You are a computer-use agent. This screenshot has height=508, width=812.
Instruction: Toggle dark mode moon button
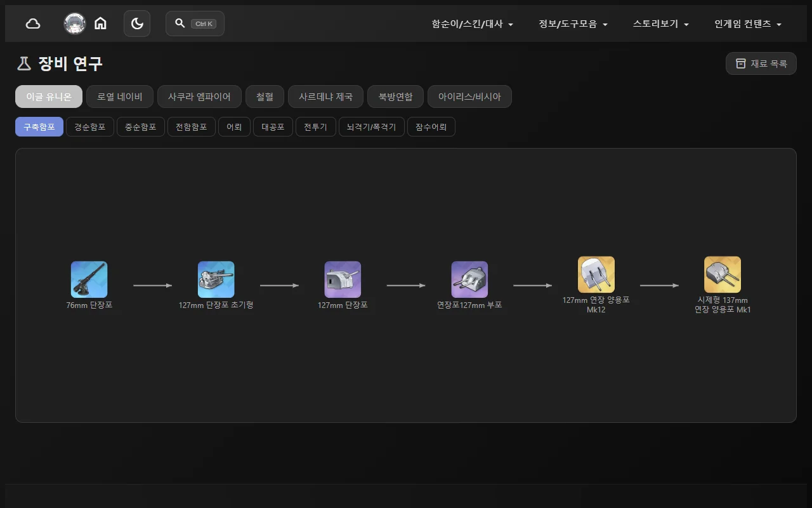coord(137,23)
